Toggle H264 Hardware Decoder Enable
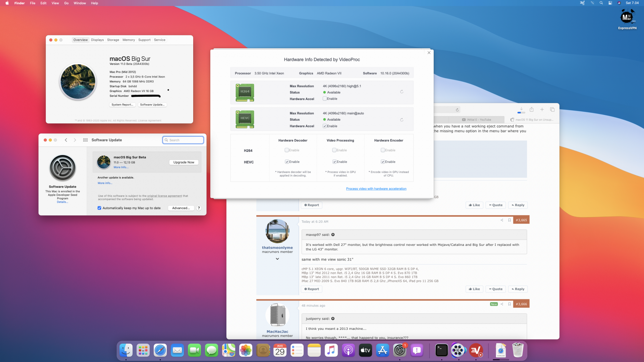This screenshot has height=362, width=644. 287,150
